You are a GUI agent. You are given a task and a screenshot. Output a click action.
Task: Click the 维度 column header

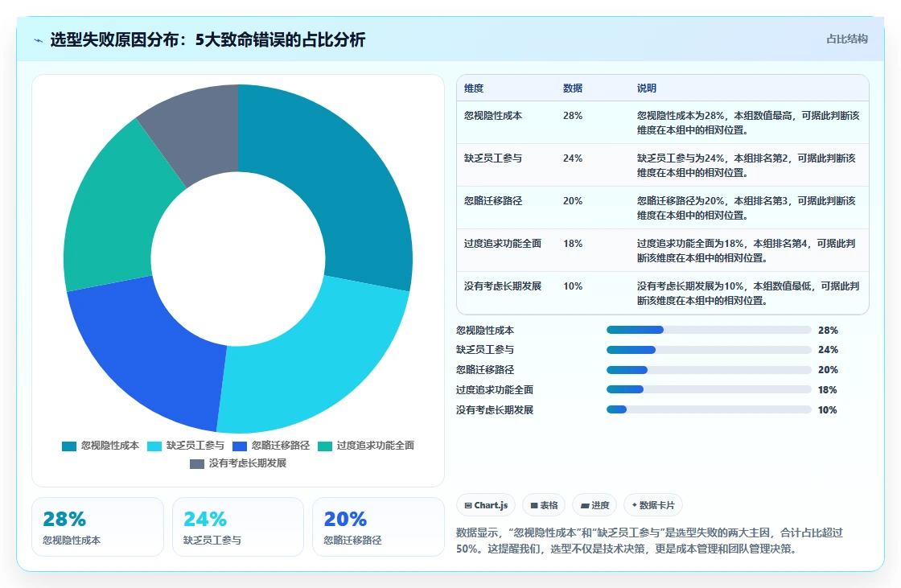(x=474, y=88)
